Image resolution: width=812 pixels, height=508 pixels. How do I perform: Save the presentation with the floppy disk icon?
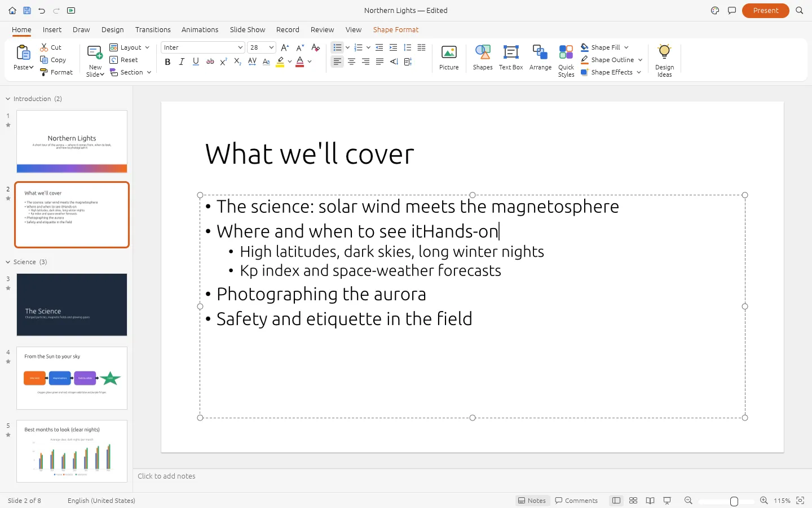[x=27, y=11]
